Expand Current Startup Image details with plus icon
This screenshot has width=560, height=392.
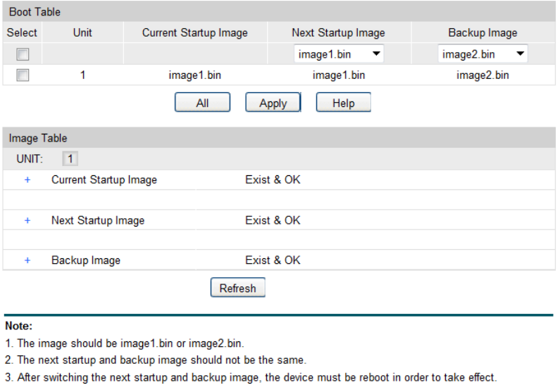[x=28, y=180]
